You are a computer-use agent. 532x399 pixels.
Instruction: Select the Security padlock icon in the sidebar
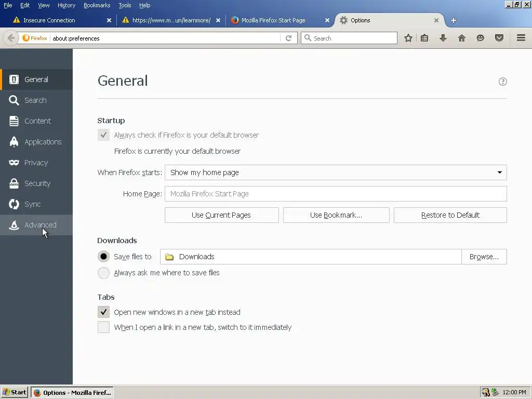(14, 183)
